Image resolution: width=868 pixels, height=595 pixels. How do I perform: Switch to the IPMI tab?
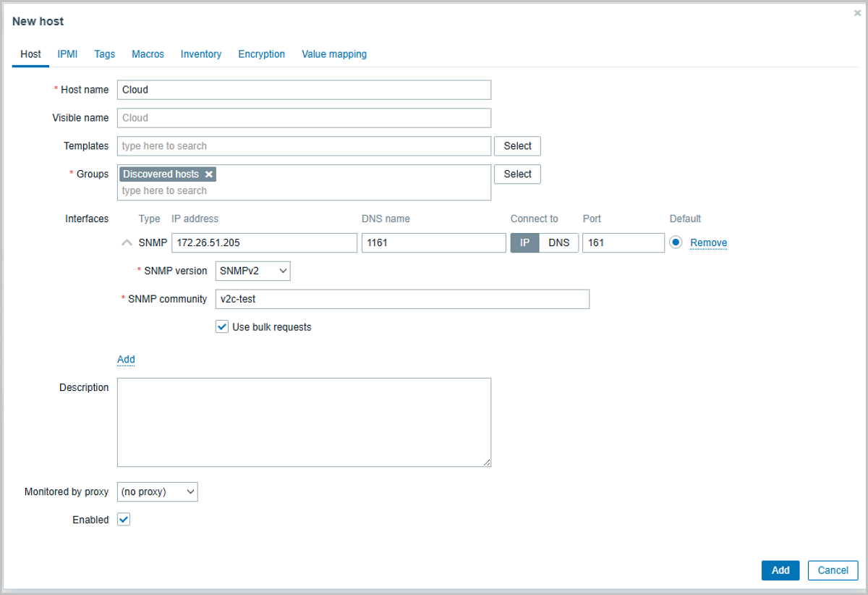coord(67,54)
